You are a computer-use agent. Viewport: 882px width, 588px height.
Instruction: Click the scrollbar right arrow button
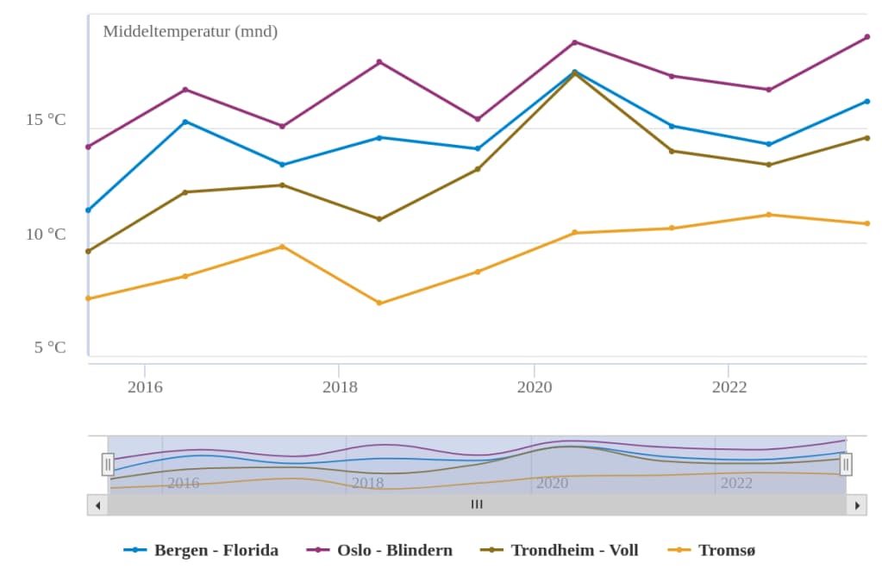(x=856, y=505)
